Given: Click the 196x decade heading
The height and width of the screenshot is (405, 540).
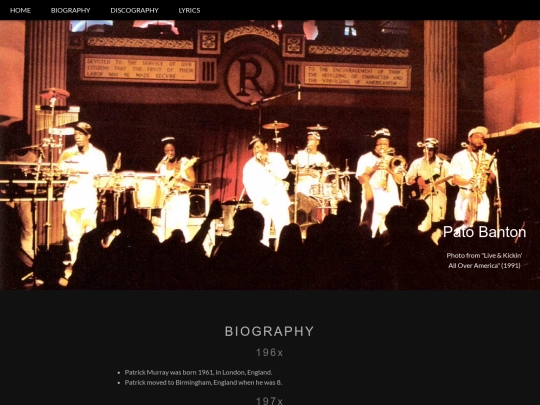Looking at the screenshot, I should (x=269, y=353).
